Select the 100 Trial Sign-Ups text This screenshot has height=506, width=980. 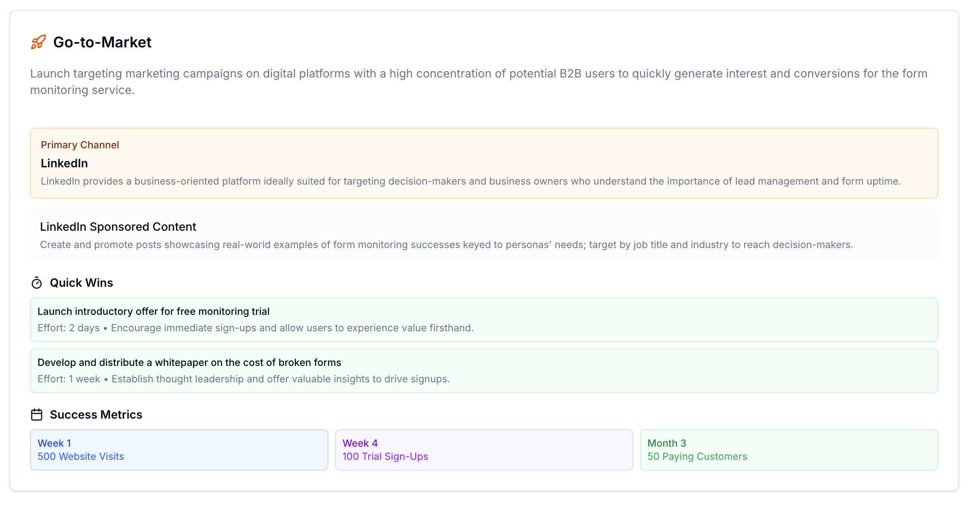(385, 456)
